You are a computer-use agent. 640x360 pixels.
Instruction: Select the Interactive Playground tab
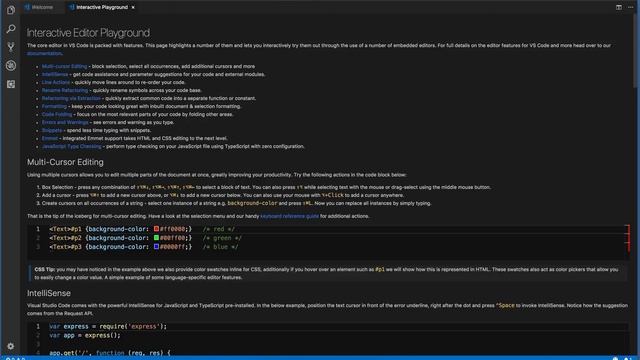click(x=102, y=7)
